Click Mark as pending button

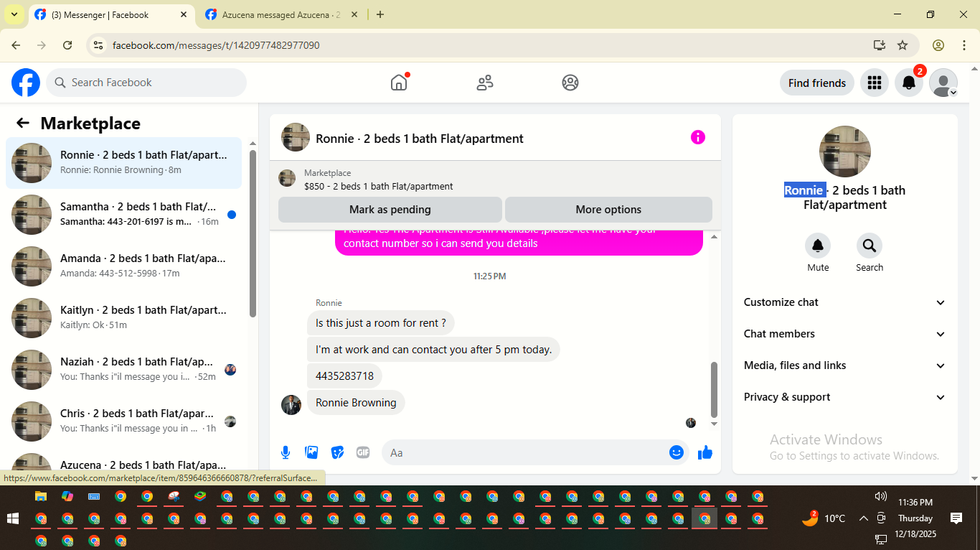(x=390, y=210)
